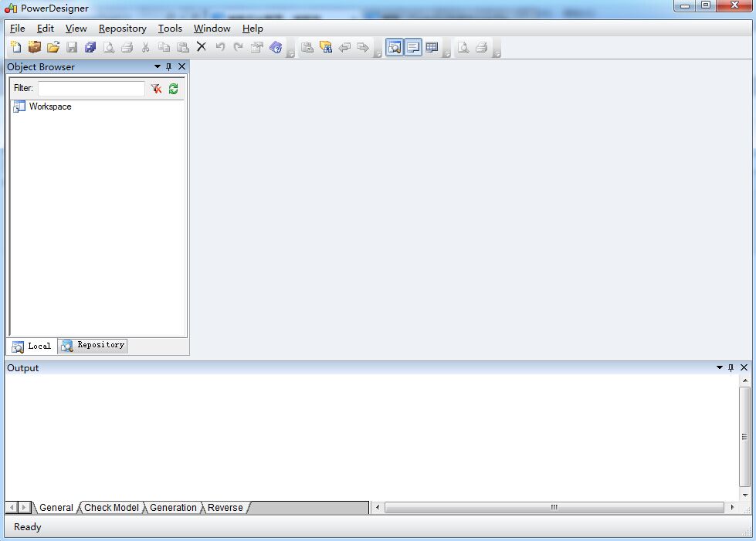Select the Workspace tree node
Screen dimensions: 756x541
[50, 107]
